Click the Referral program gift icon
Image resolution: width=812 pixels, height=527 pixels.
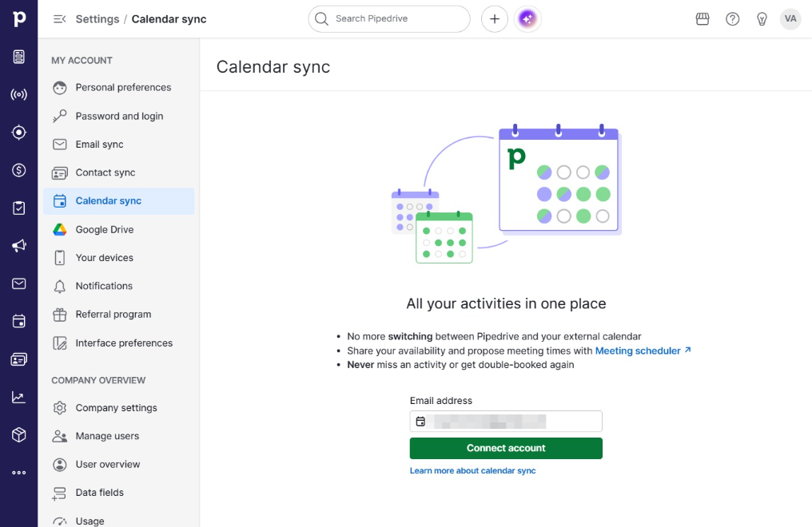tap(60, 315)
